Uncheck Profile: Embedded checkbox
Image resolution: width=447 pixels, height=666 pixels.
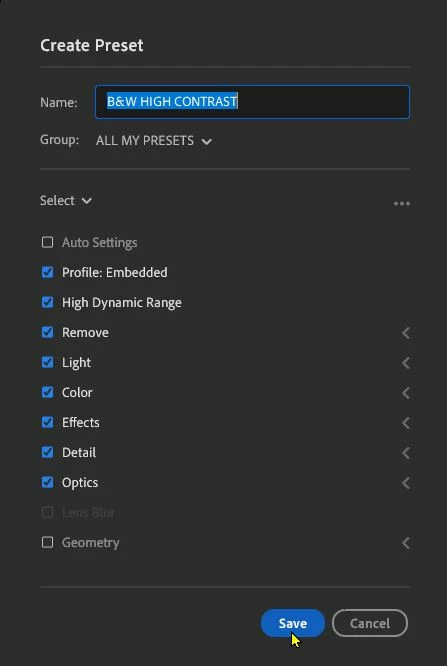(x=47, y=272)
